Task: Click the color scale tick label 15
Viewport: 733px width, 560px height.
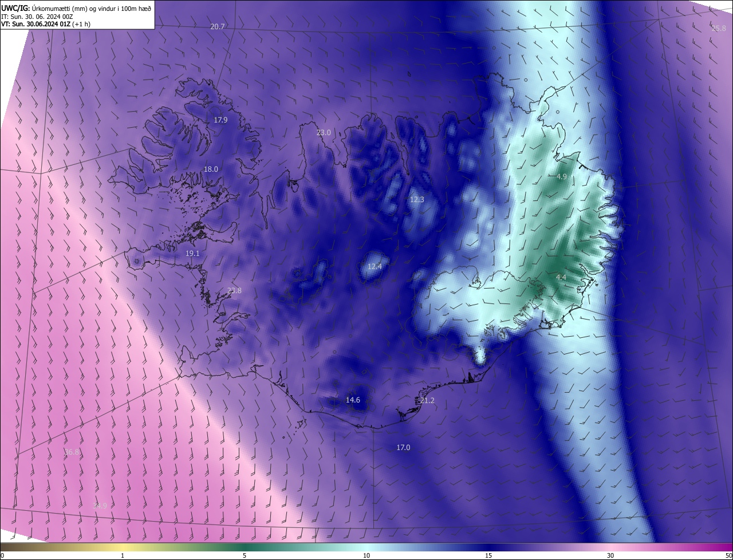Action: (x=488, y=556)
